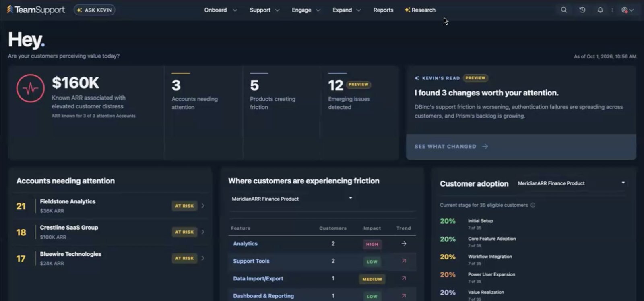Viewport: 644px width, 301px height.
Task: Click the red pulse distress icon
Action: point(31,88)
